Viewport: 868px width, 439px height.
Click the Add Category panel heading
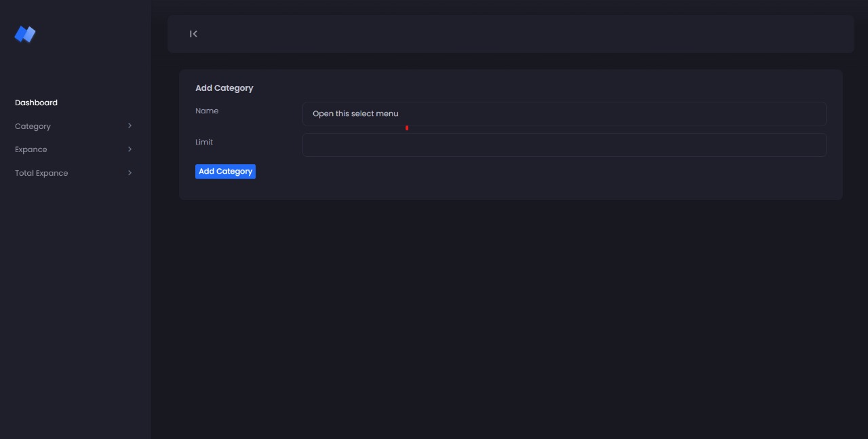pyautogui.click(x=224, y=88)
